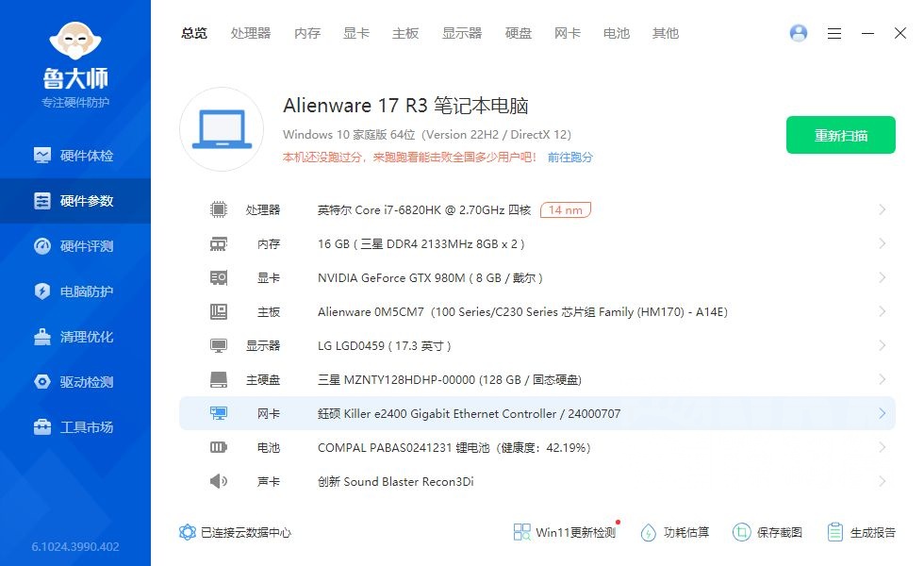The width and height of the screenshot is (924, 566).
Task: Switch to the 总览 tab
Action: [194, 34]
